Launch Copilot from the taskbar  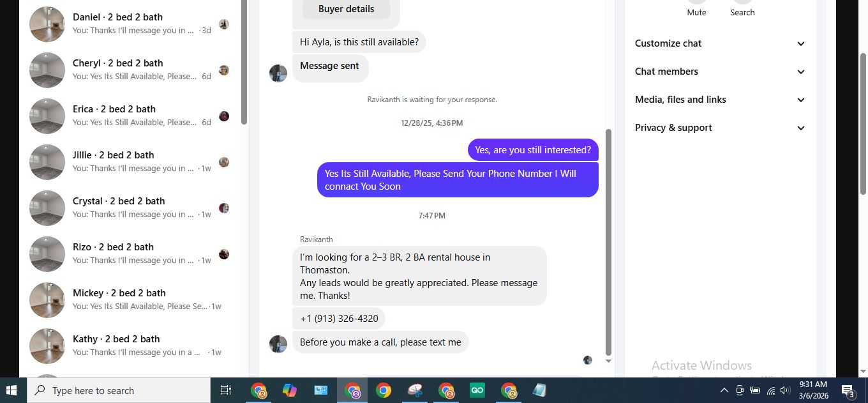coord(289,390)
